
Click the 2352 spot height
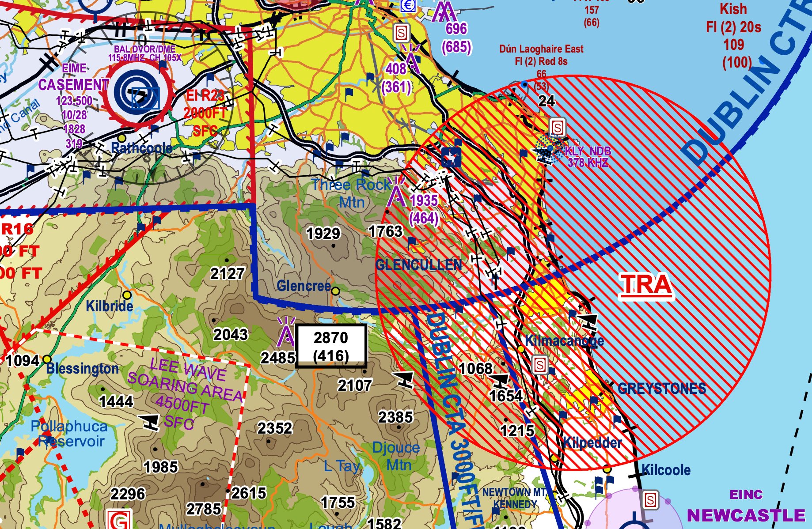(275, 428)
